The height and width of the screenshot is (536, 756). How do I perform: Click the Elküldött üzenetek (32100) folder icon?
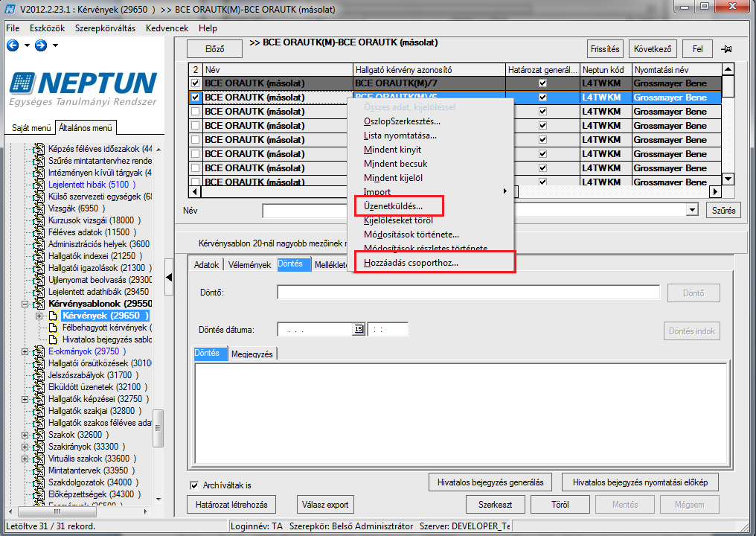click(x=39, y=387)
